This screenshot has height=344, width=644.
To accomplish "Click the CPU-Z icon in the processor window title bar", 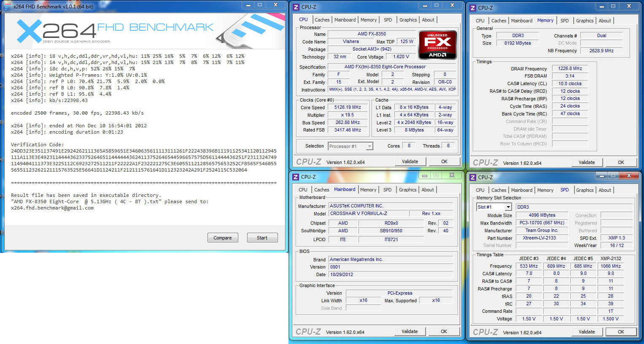I will [296, 7].
